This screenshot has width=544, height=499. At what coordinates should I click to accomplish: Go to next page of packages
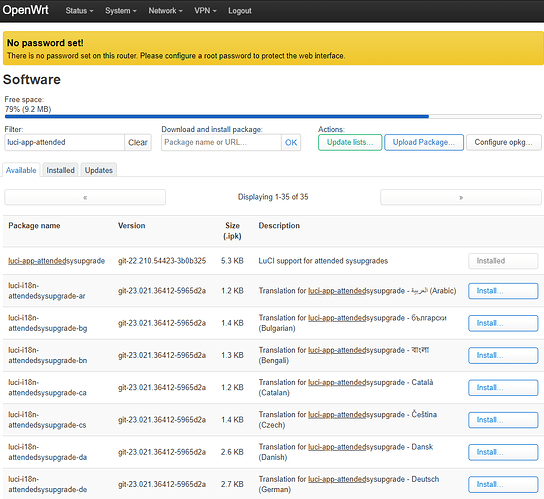[461, 197]
